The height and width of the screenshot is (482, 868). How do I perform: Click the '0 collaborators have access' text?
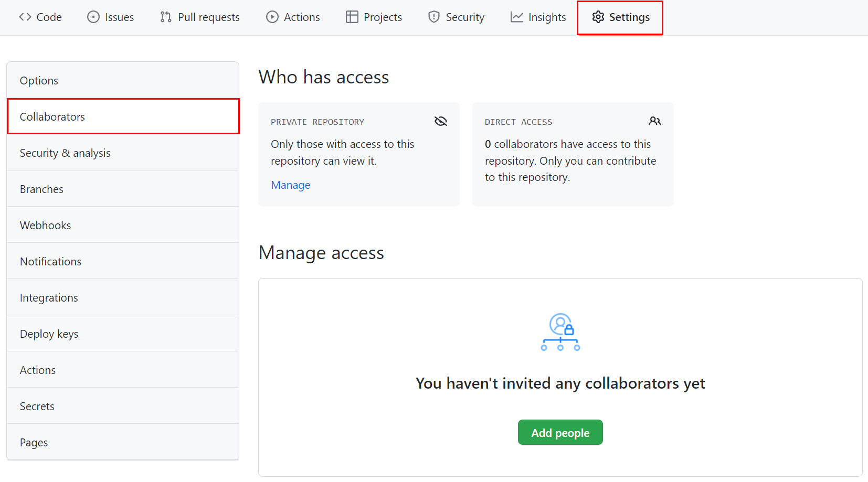[x=570, y=160]
